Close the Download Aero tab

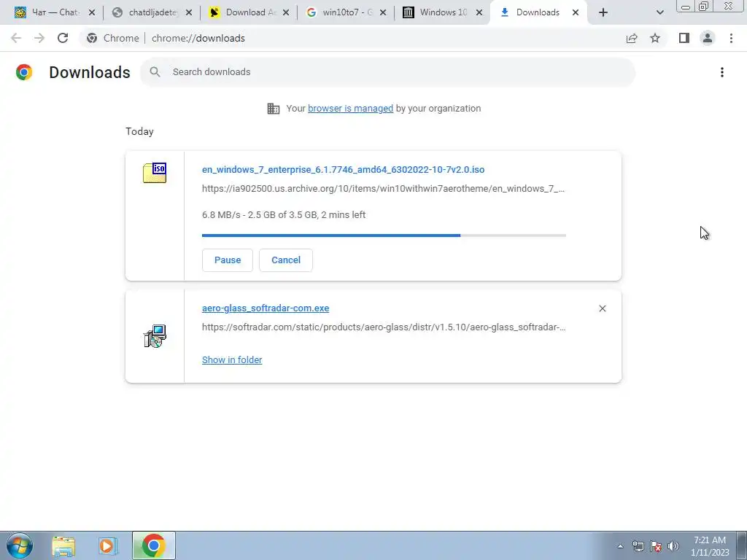286,13
